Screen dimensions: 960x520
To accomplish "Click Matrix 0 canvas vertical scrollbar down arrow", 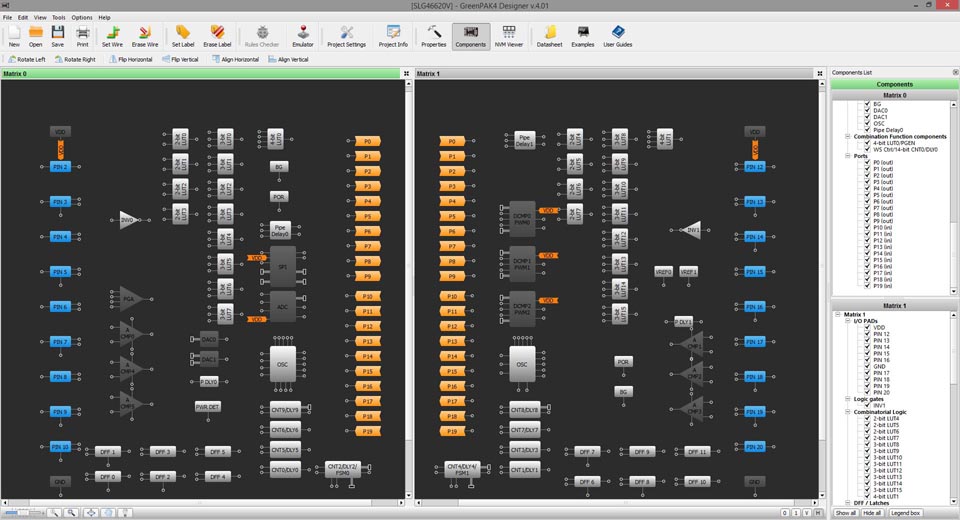I will click(409, 495).
